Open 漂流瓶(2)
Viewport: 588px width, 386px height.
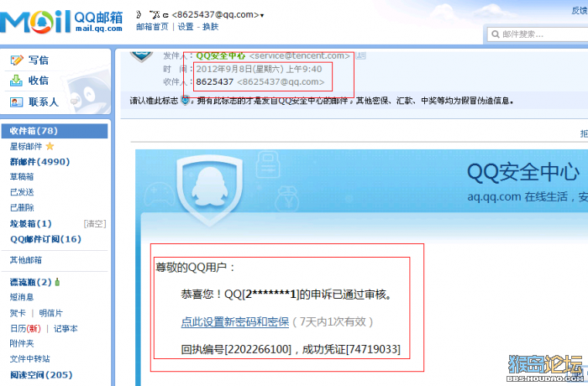click(31, 282)
